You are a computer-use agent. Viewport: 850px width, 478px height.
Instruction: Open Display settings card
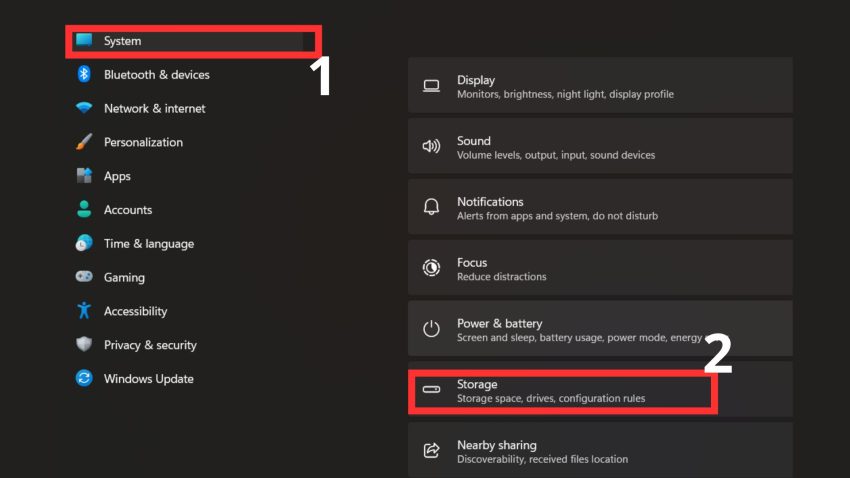(x=600, y=86)
